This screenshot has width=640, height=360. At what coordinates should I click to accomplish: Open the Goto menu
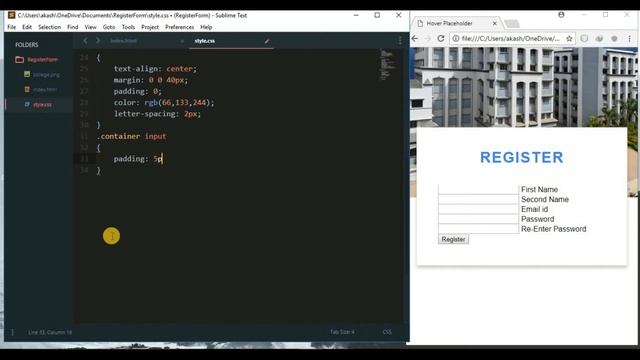[x=109, y=27]
